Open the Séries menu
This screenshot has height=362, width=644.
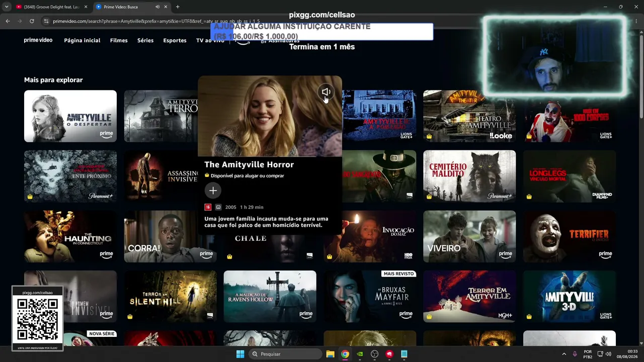tap(145, 40)
